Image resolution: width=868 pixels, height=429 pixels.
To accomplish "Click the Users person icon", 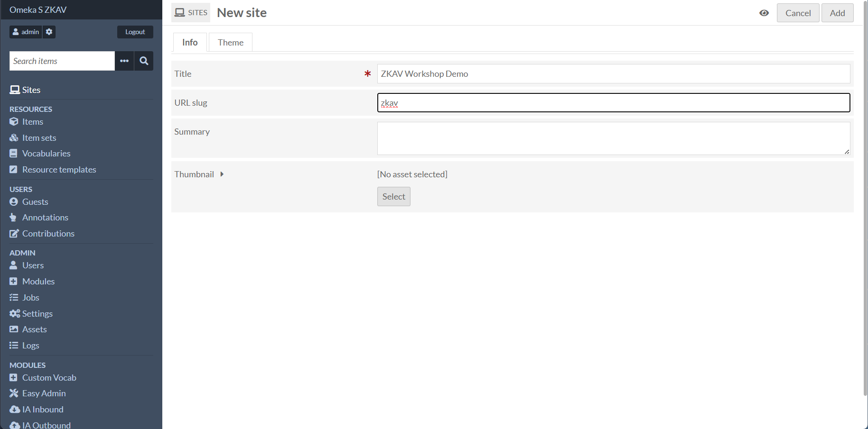I will pos(13,265).
